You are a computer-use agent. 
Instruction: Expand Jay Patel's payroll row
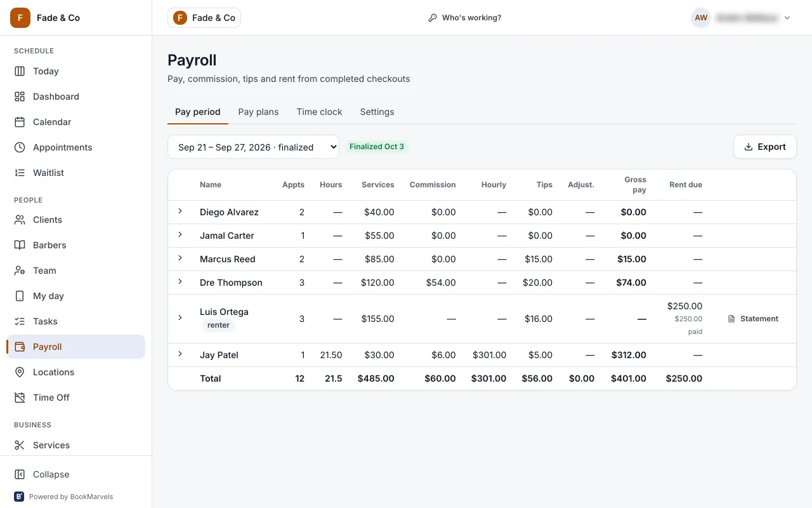180,354
